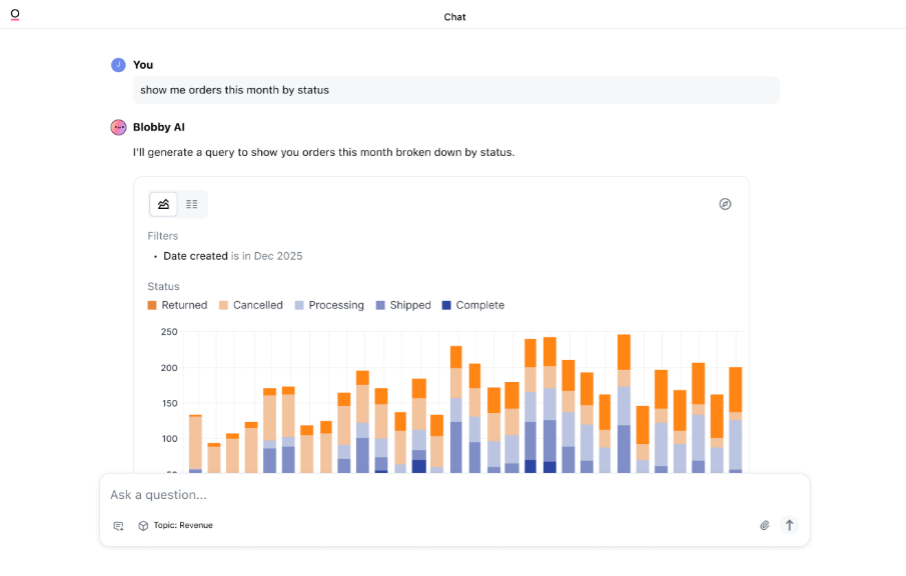Click the new conversation icon near the input
The width and height of the screenshot is (906, 576).
(x=118, y=525)
